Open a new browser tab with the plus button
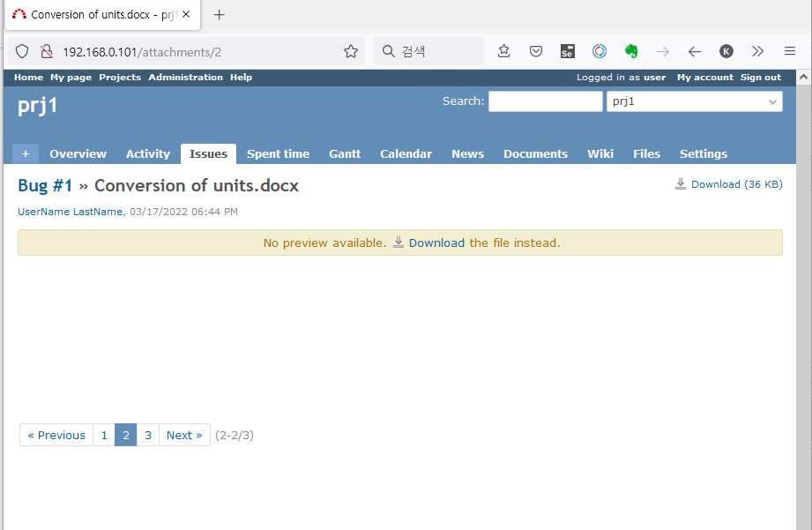812x530 pixels. tap(219, 15)
